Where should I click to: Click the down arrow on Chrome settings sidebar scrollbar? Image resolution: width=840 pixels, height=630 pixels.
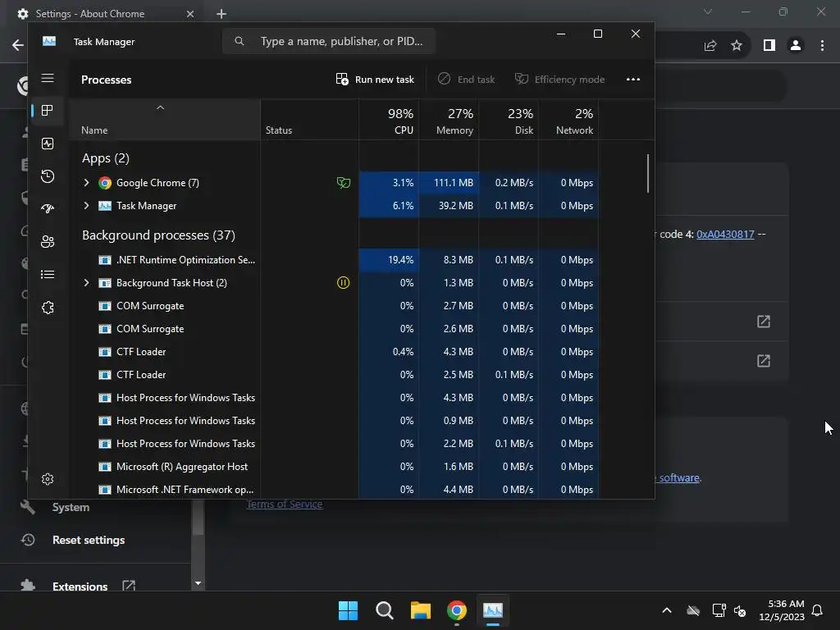[x=199, y=583]
